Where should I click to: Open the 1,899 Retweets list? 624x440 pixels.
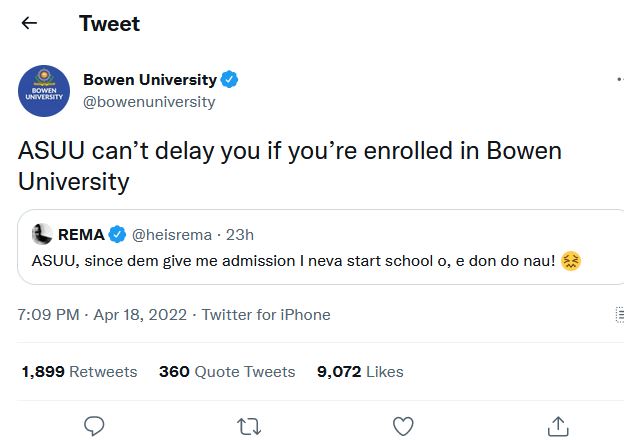(x=79, y=371)
